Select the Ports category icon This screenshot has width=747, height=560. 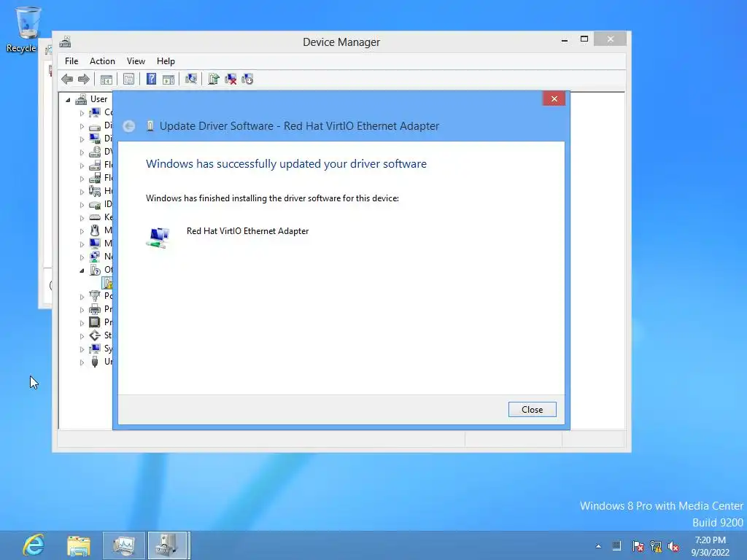pyautogui.click(x=95, y=296)
